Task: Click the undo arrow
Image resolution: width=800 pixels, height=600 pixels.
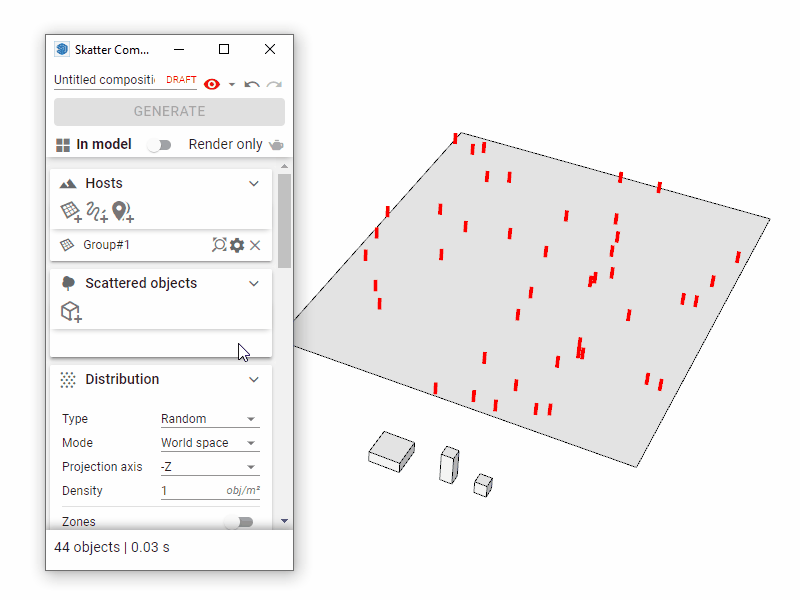Action: (x=252, y=84)
